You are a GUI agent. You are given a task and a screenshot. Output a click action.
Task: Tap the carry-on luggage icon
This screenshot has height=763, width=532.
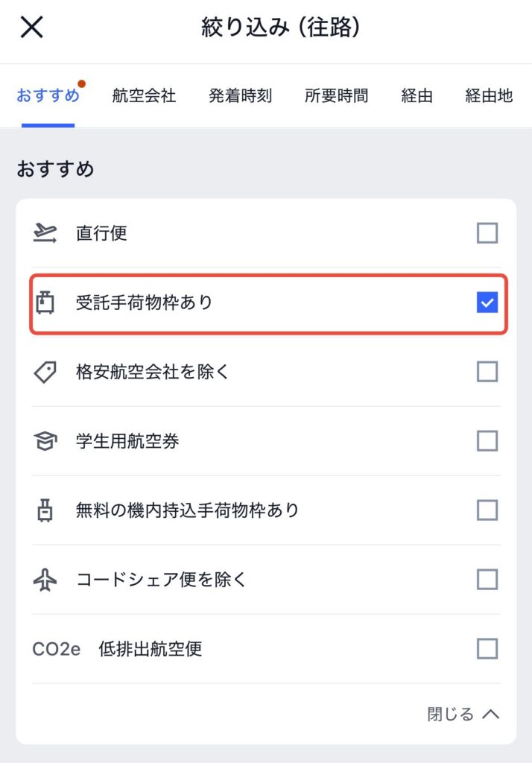pos(45,510)
